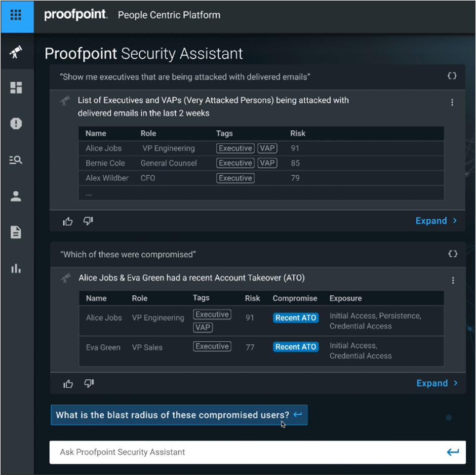Thumbs down the executives list answer

point(88,221)
